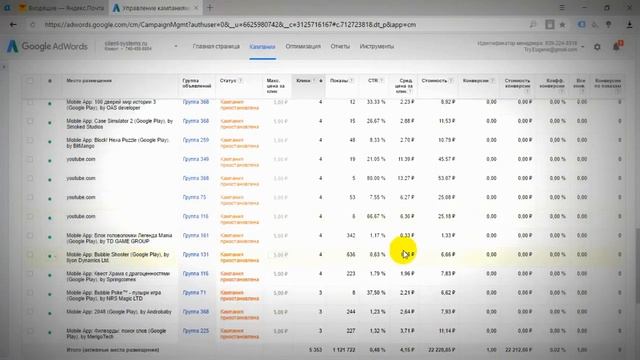
Task: Sort by the Место размещения column header
Action: point(89,81)
